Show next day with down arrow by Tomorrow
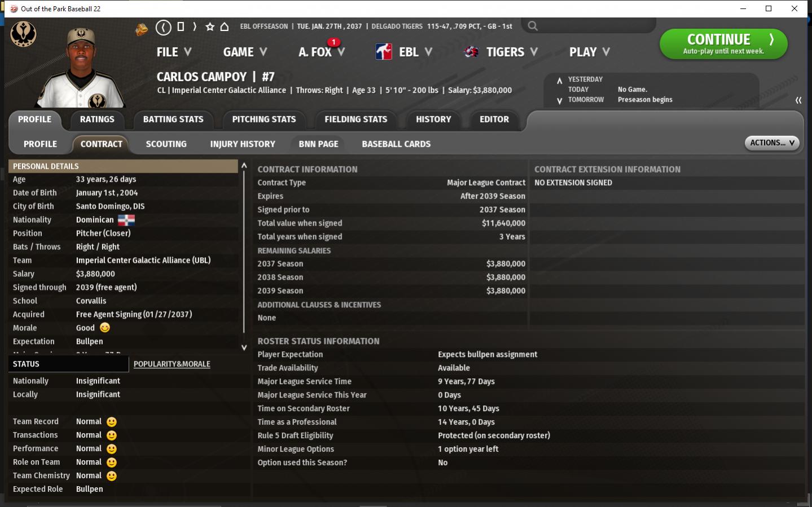The width and height of the screenshot is (812, 507). (559, 101)
